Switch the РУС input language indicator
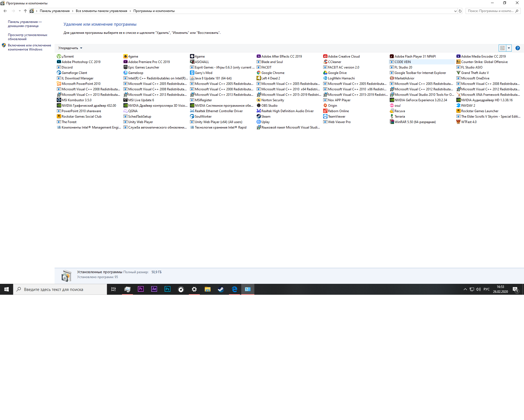524x420 pixels. pyautogui.click(x=486, y=289)
